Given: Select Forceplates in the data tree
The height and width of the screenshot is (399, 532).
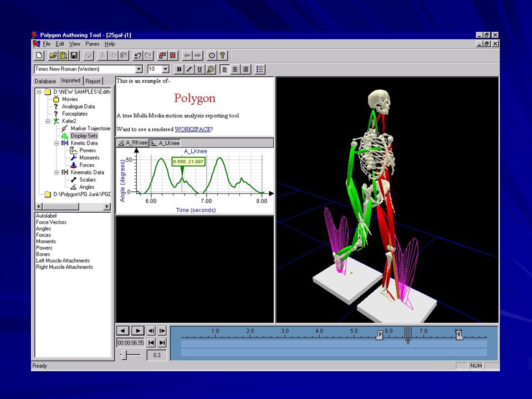Looking at the screenshot, I should pos(75,114).
